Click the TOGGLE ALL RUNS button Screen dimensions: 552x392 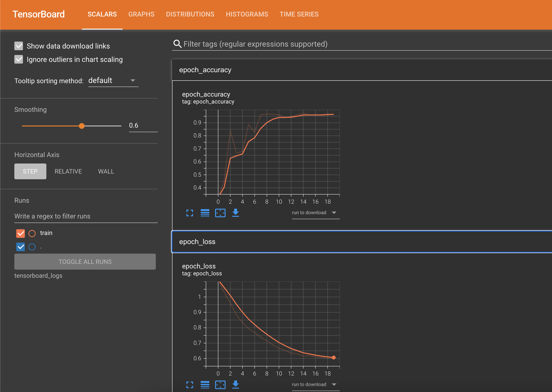[85, 262]
